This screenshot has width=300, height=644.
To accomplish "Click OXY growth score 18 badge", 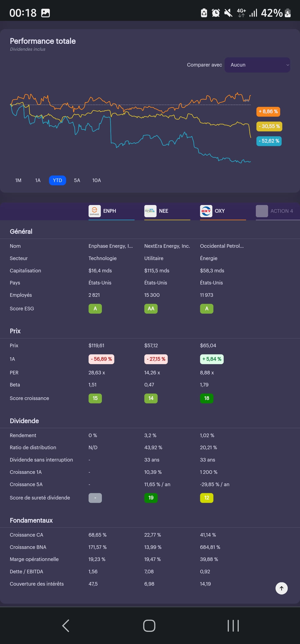I will [x=207, y=398].
